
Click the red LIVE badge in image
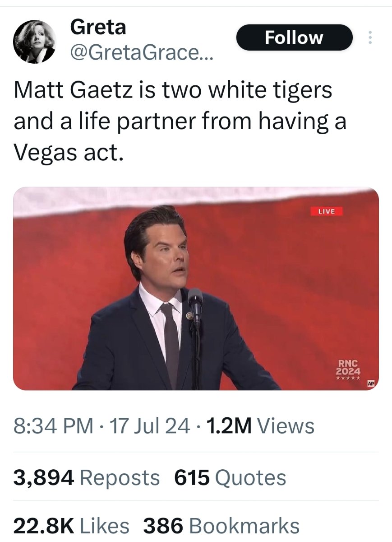(x=327, y=211)
